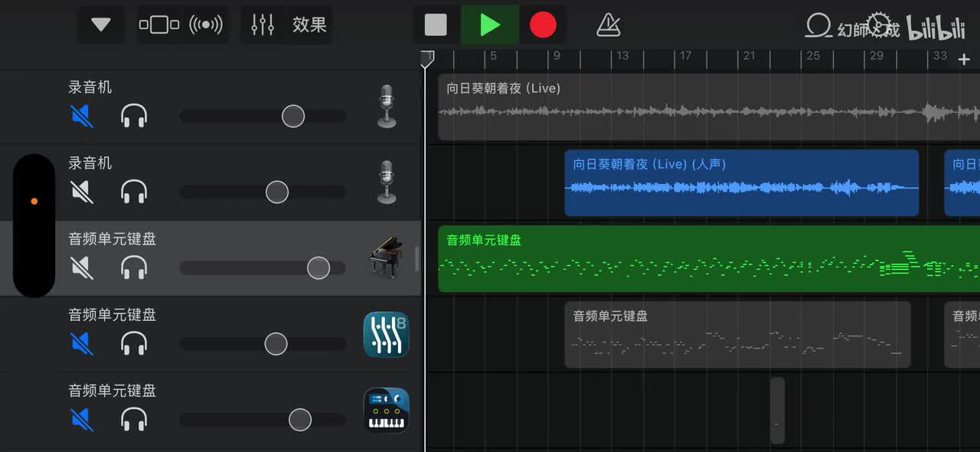Select the first 录音机 microphone instrument icon
Image resolution: width=980 pixels, height=452 pixels.
click(x=387, y=106)
